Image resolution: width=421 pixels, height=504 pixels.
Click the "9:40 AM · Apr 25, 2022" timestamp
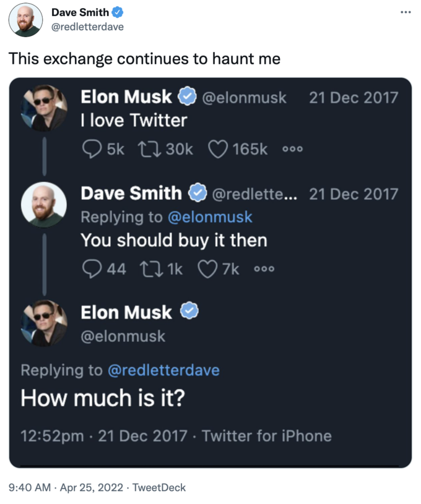pos(66,487)
